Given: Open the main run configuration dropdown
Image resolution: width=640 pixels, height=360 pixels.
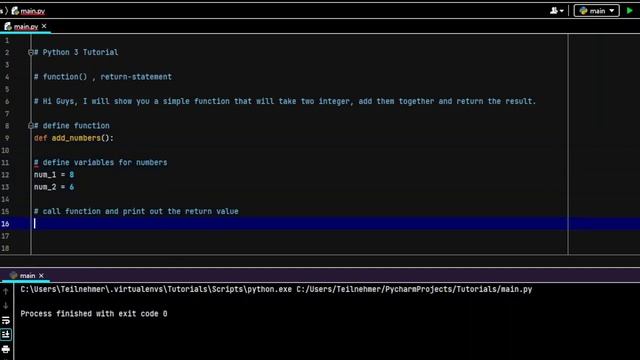Looking at the screenshot, I should click(x=596, y=11).
